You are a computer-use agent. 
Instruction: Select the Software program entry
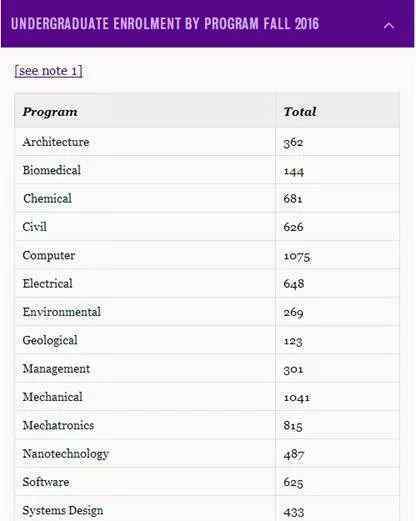(46, 482)
